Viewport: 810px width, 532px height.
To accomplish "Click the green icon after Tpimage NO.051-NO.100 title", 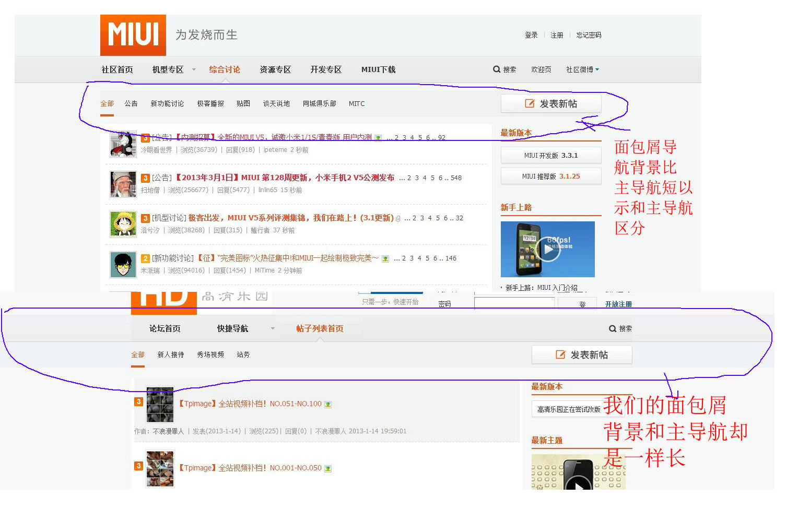I will point(327,404).
